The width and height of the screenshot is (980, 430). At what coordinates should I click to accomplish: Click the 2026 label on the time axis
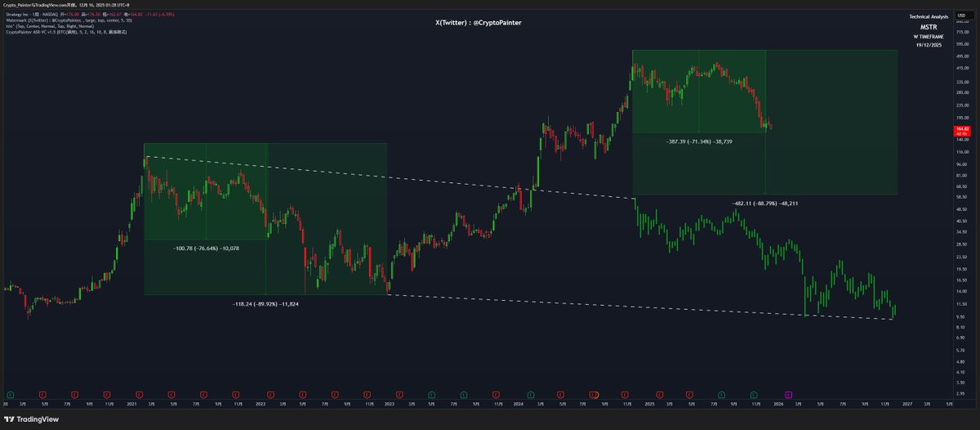coord(777,404)
